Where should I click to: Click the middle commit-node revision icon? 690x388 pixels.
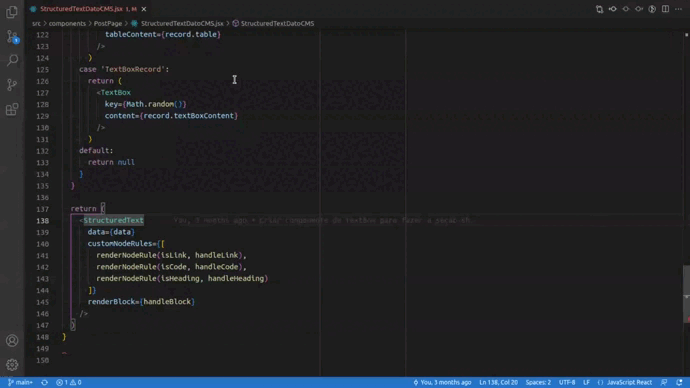click(x=626, y=9)
